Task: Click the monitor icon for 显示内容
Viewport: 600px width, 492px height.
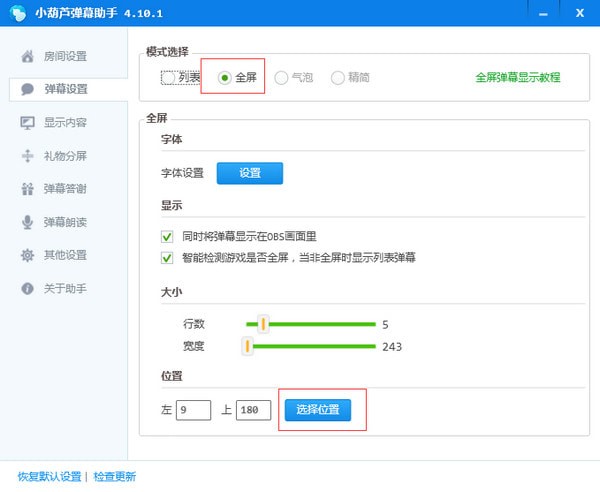Action: pyautogui.click(x=27, y=122)
